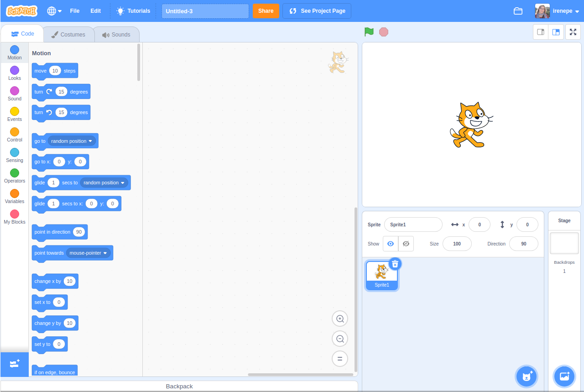Select the Operators block category

pos(15,176)
